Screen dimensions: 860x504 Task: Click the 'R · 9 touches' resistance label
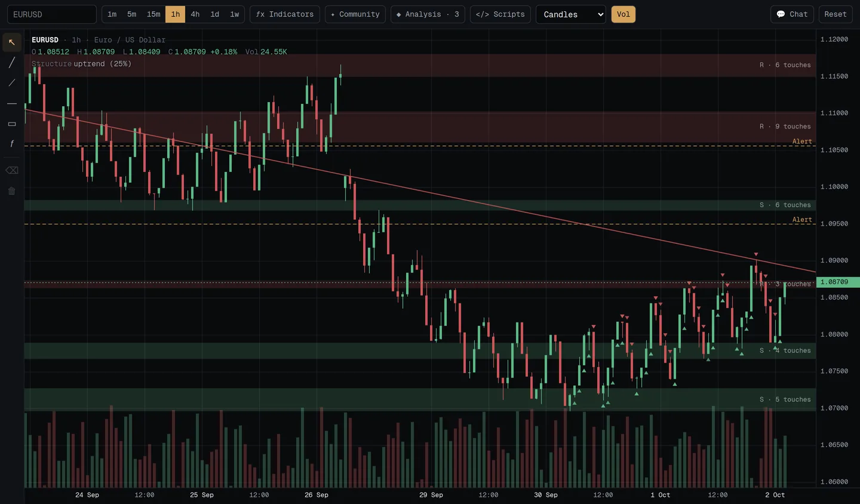pos(785,127)
